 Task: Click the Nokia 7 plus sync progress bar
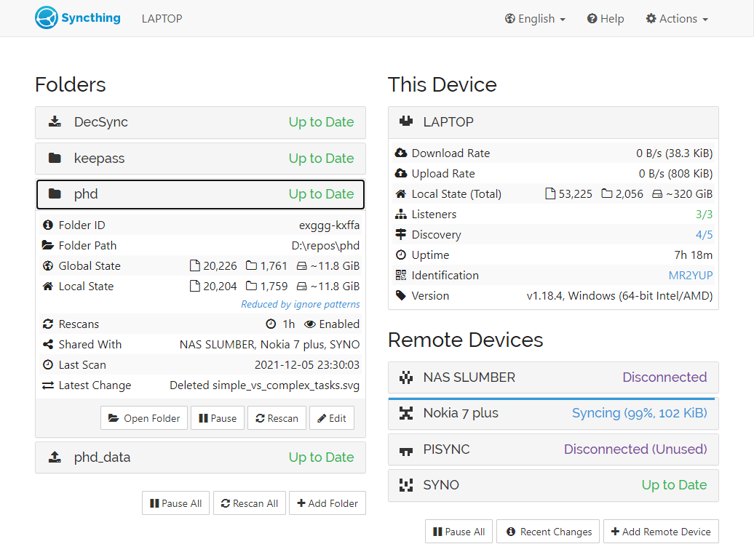pos(551,399)
